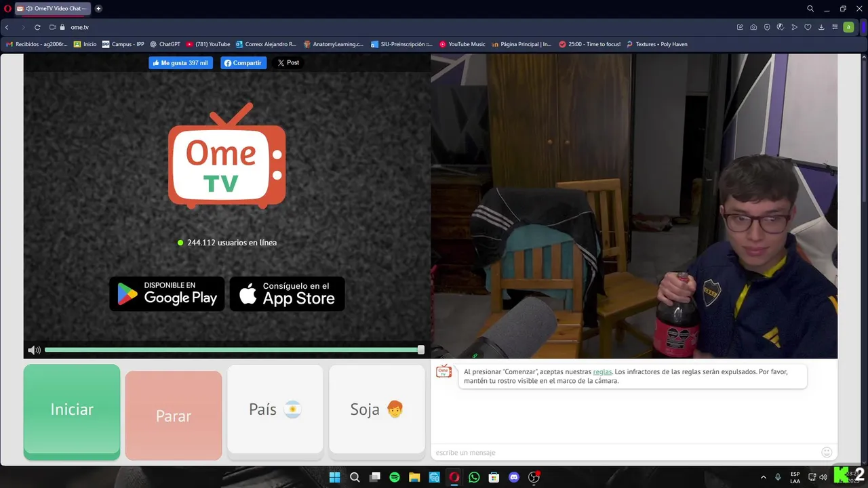The width and height of the screenshot is (868, 488).
Task: Open OBS Studio from taskbar
Action: (x=534, y=477)
